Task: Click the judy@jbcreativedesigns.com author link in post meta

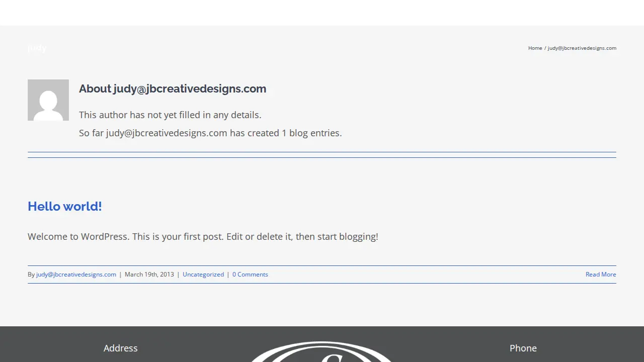Action: 76,275
